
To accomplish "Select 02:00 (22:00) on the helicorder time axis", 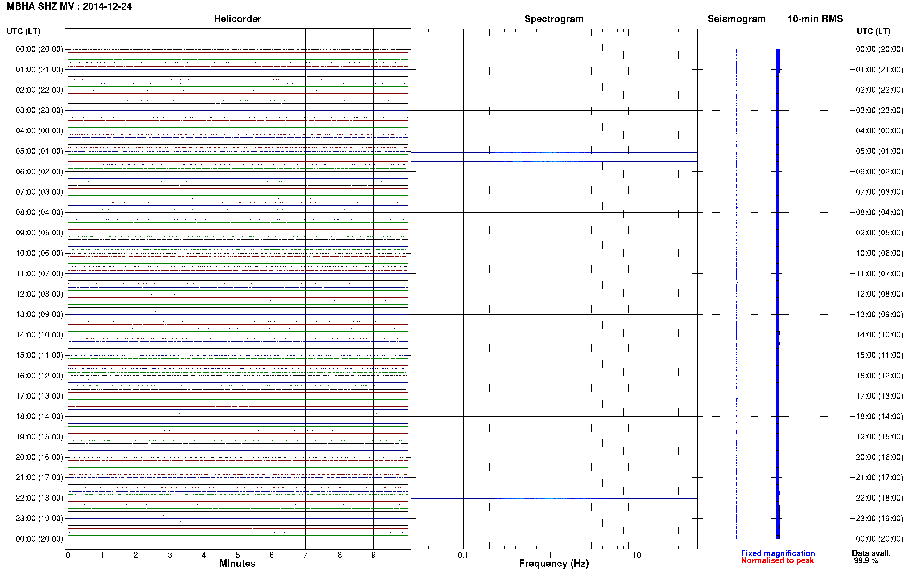I will coord(39,90).
